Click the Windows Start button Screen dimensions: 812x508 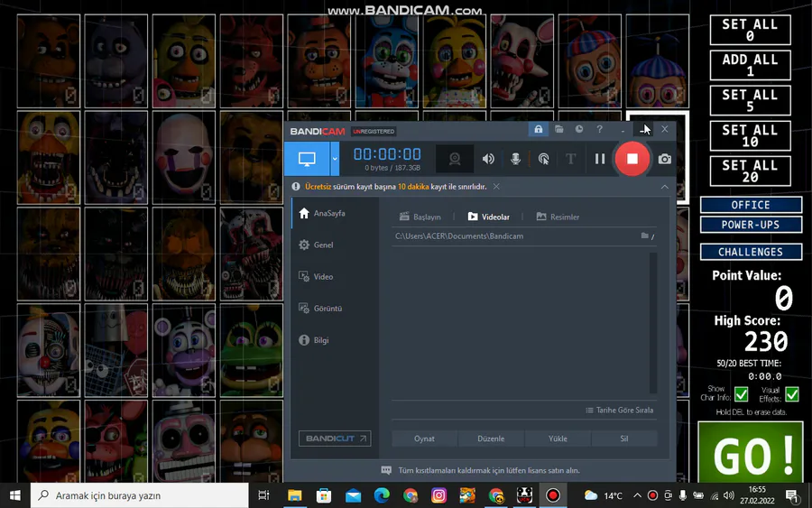coord(14,495)
